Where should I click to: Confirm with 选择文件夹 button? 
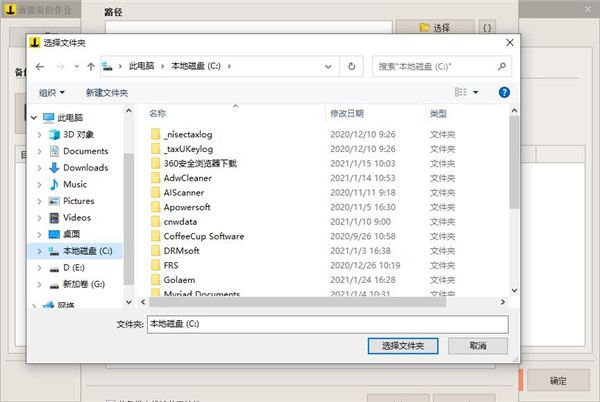coord(403,346)
